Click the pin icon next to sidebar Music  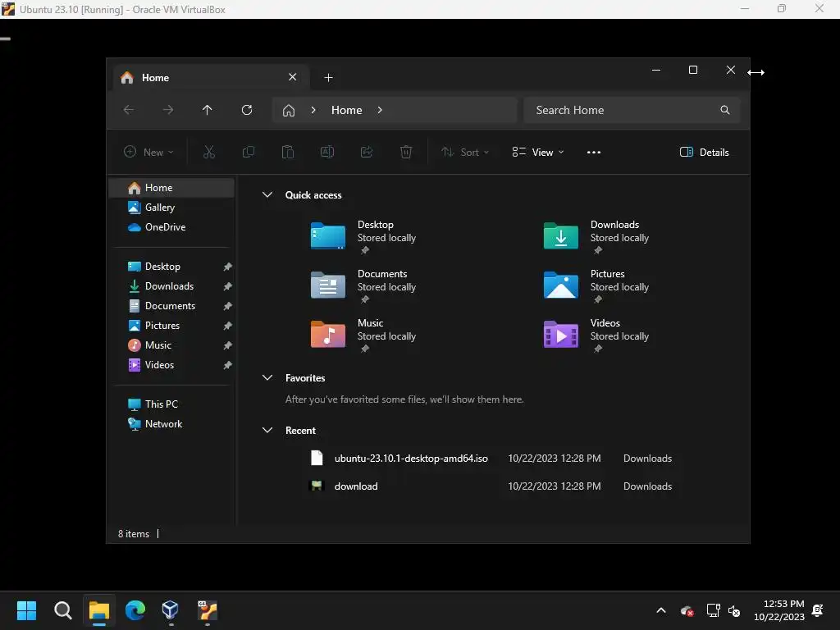click(228, 345)
